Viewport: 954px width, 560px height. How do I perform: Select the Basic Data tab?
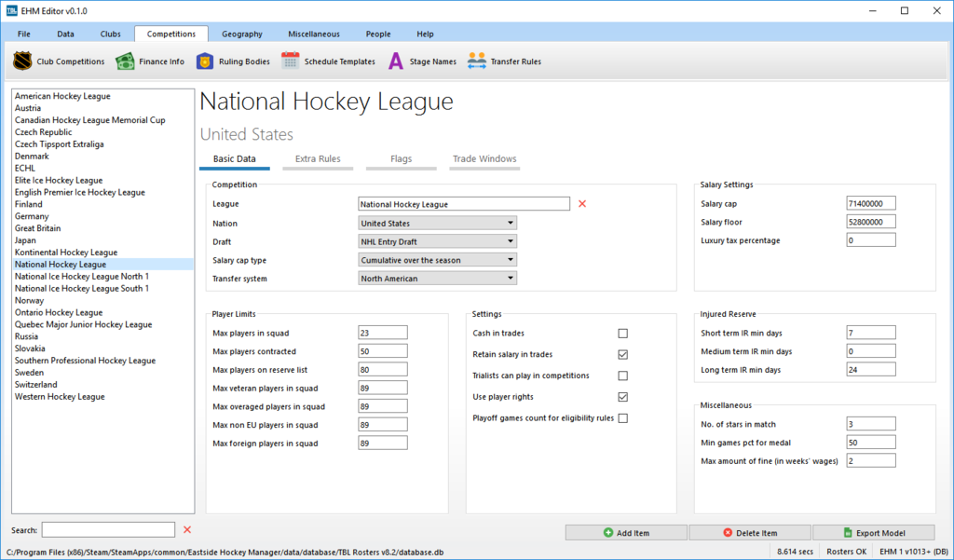234,159
